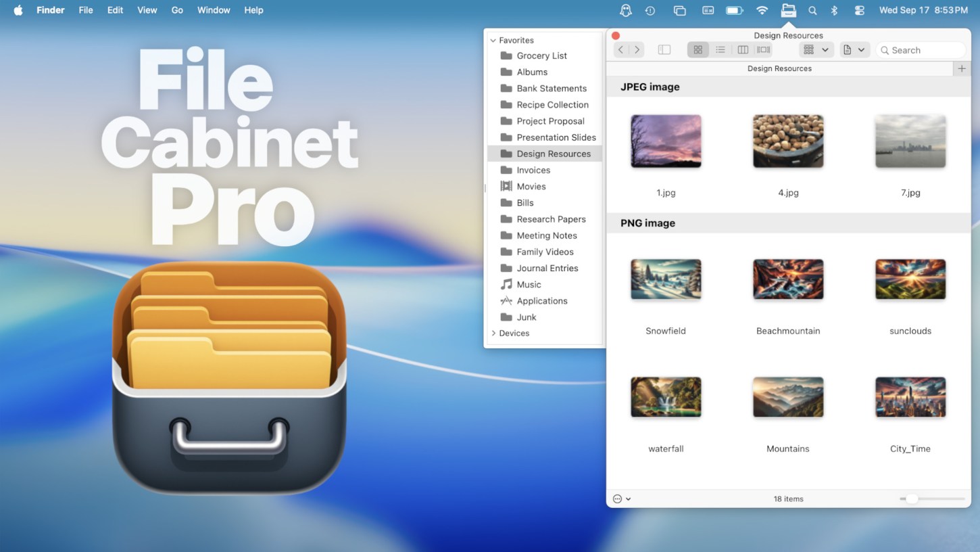Select the sunclouds image thumbnail
The image size is (980, 552).
pos(910,279)
